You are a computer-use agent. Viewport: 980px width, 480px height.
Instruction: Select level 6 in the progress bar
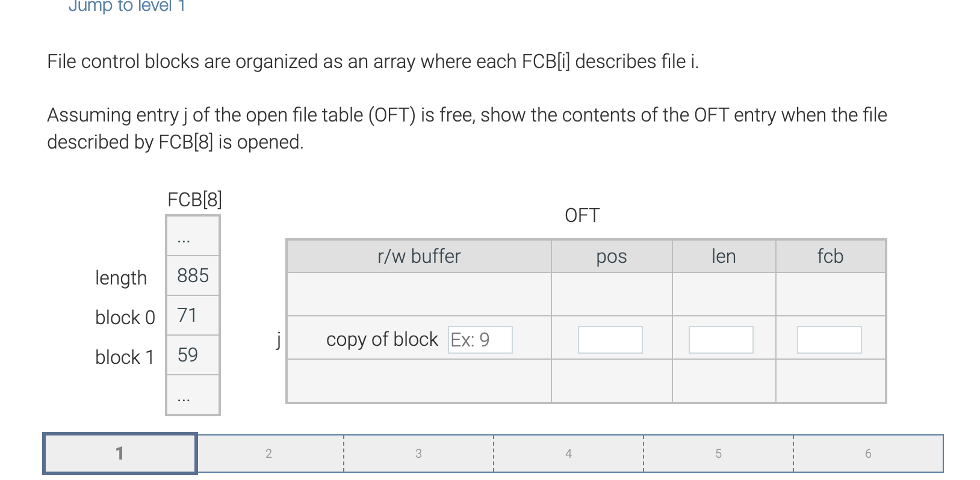point(868,453)
